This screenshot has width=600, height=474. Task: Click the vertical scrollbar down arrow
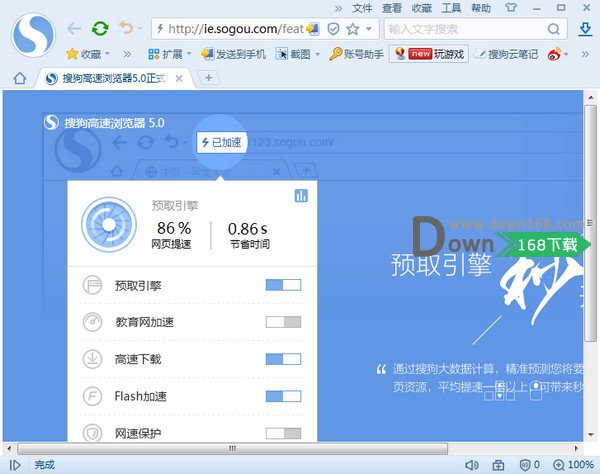coord(591,435)
